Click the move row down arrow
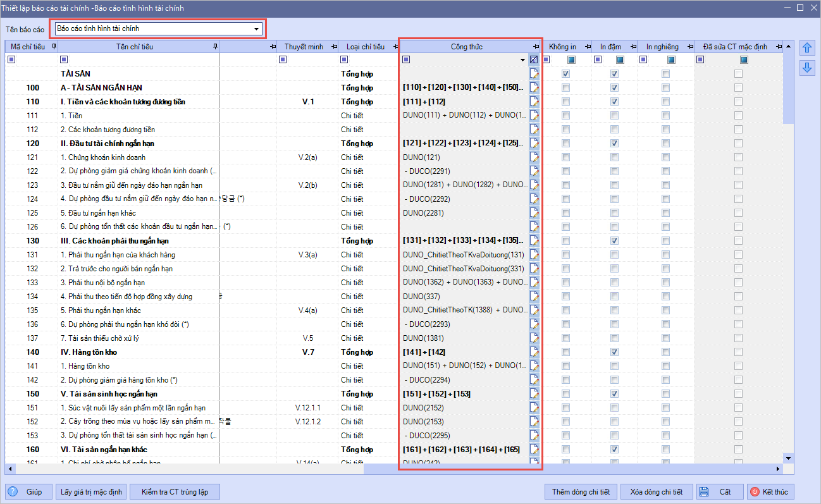821x504 pixels. (806, 68)
